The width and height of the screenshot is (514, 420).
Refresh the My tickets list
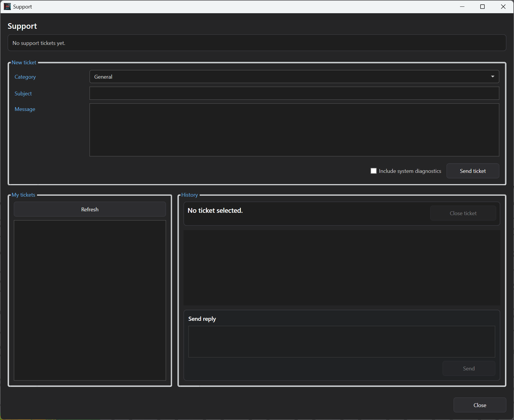click(x=90, y=209)
